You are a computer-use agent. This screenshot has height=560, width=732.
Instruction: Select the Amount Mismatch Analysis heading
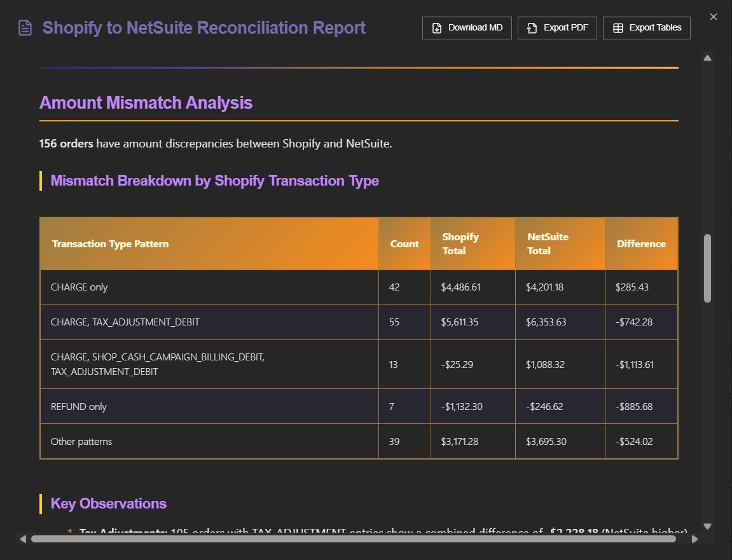point(146,102)
